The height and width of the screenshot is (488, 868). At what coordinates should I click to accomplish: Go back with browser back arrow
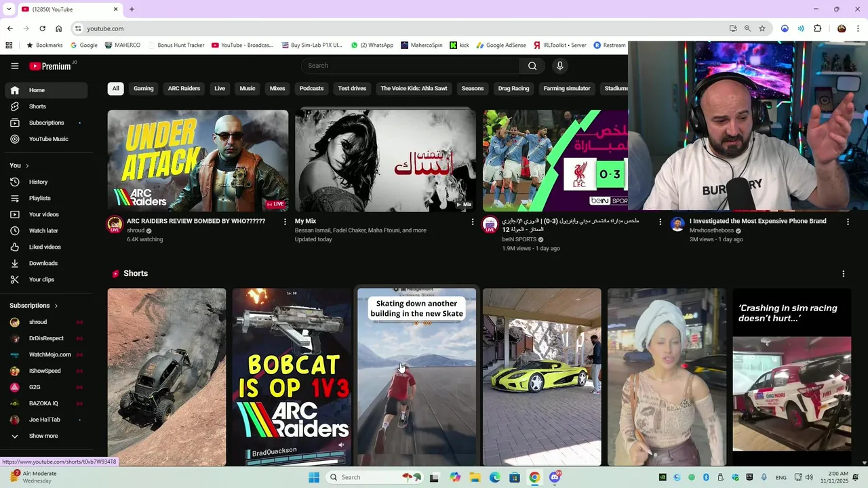point(9,28)
